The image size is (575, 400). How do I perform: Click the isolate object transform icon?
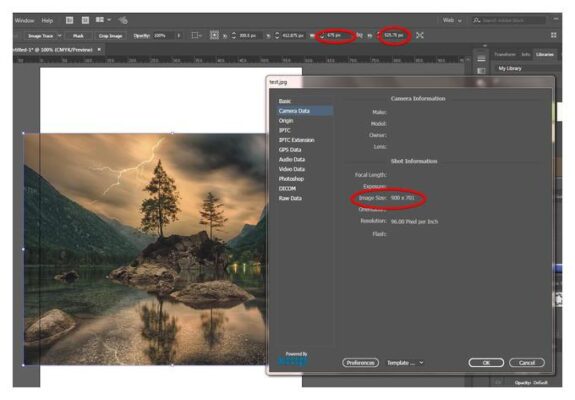[420, 35]
